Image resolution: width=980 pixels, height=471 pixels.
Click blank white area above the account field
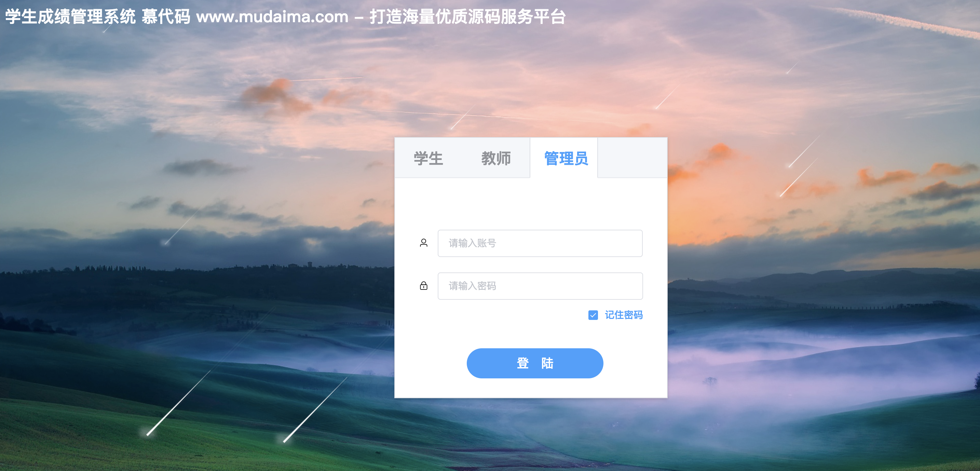531,204
